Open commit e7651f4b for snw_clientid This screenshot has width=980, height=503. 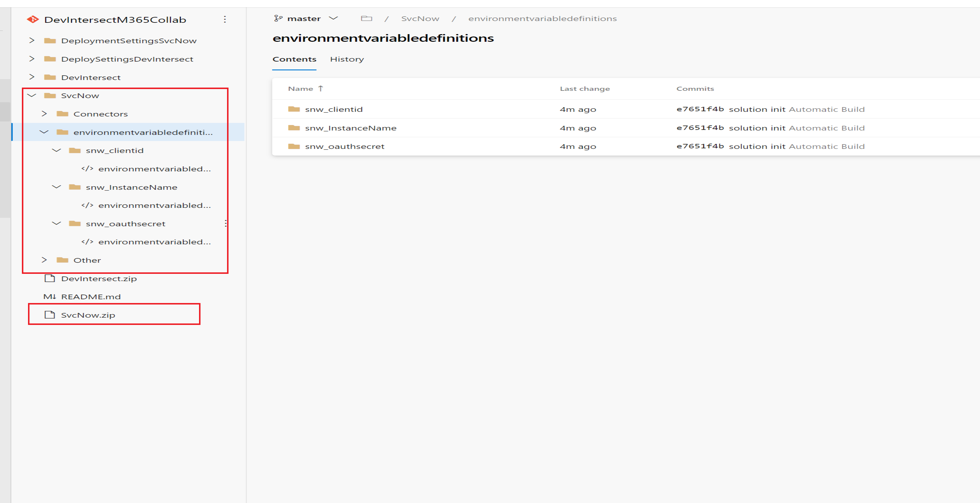point(700,109)
